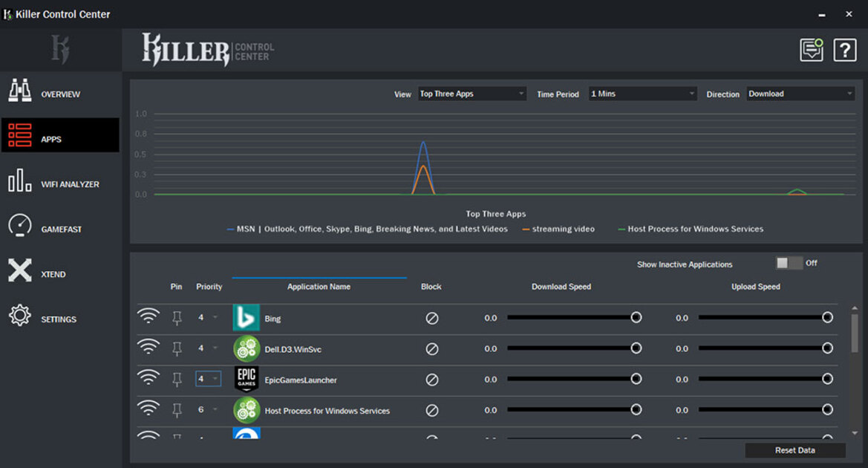This screenshot has width=868, height=468.
Task: Switch to the Overview menu item
Action: [x=60, y=94]
